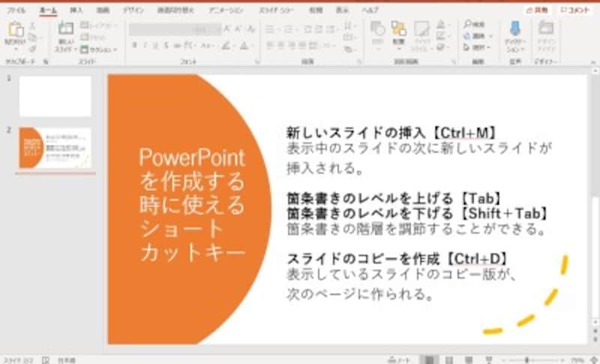Decrease the font size with the small A icon
Image resolution: width=600 pixels, height=364 pixels.
click(x=238, y=28)
